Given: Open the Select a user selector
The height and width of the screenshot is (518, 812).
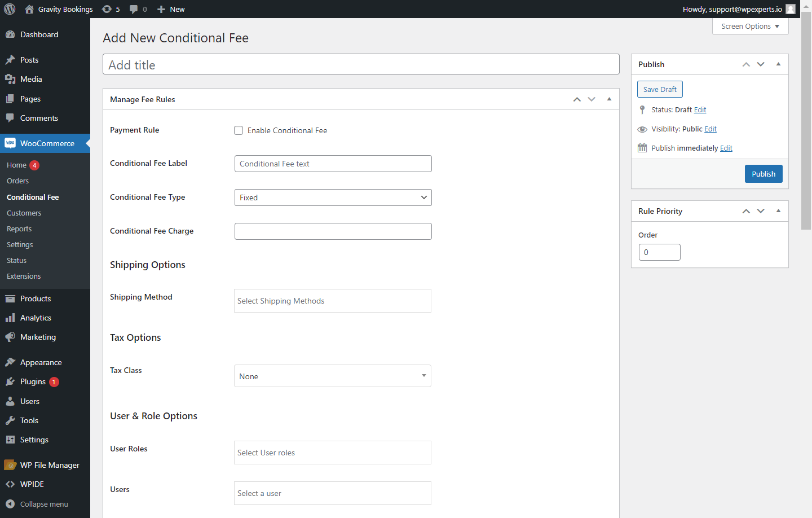Looking at the screenshot, I should pos(333,493).
